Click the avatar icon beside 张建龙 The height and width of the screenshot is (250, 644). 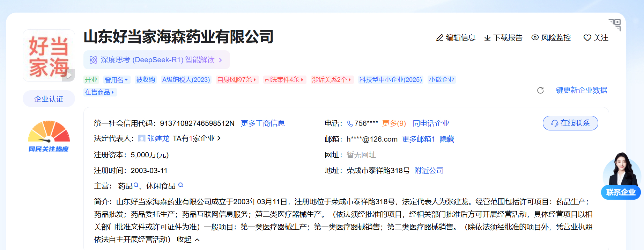[142, 138]
